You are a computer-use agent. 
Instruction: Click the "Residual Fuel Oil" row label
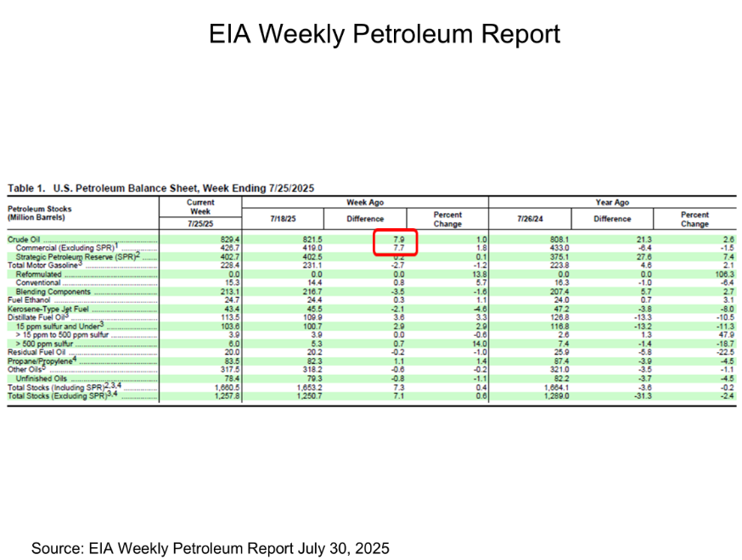36,352
